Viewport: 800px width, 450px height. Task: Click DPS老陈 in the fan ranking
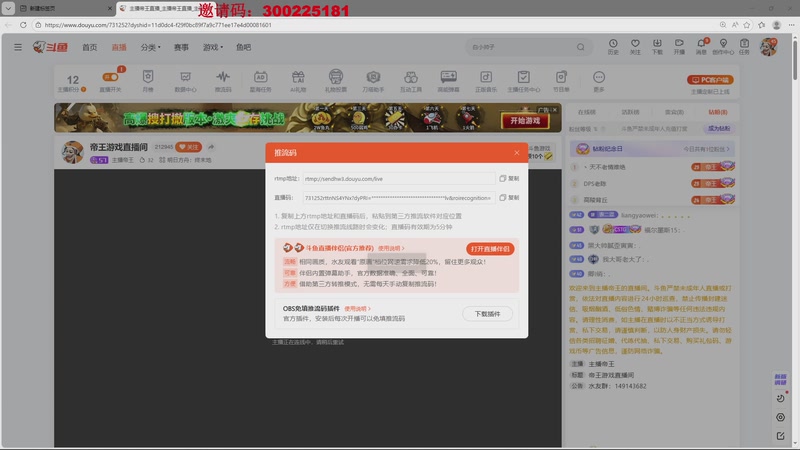595,184
